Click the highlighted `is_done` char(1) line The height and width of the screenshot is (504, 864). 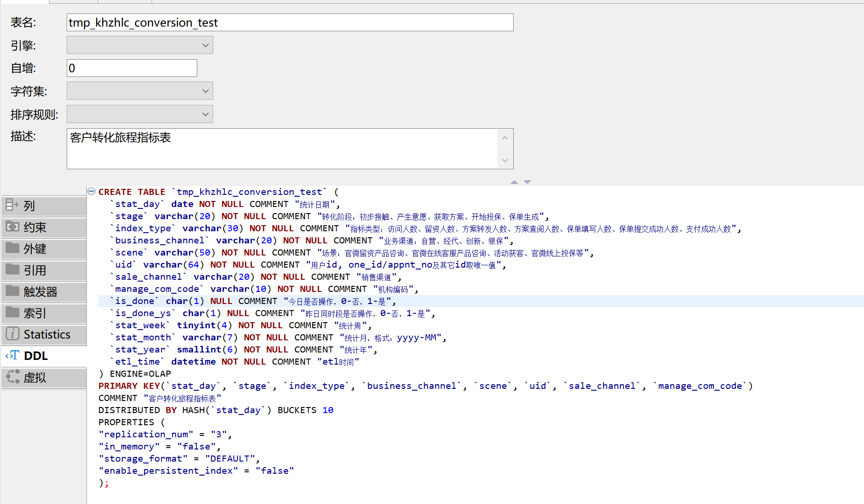(253, 301)
